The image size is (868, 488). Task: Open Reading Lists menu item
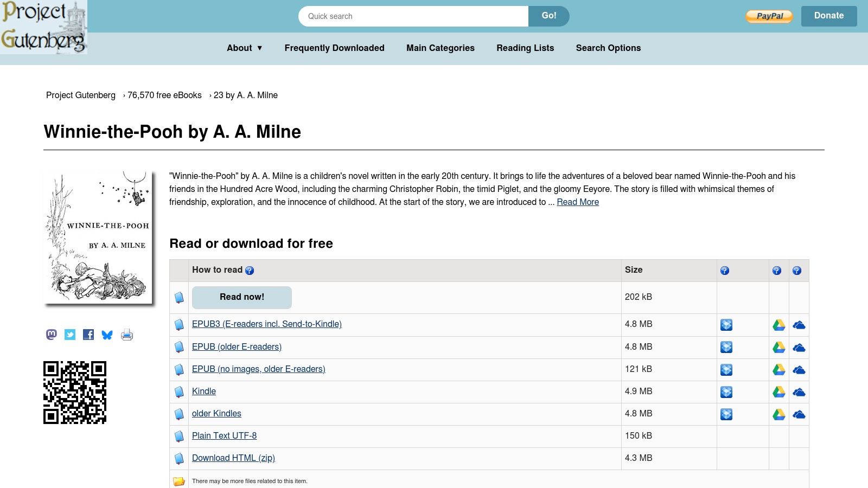tap(525, 48)
